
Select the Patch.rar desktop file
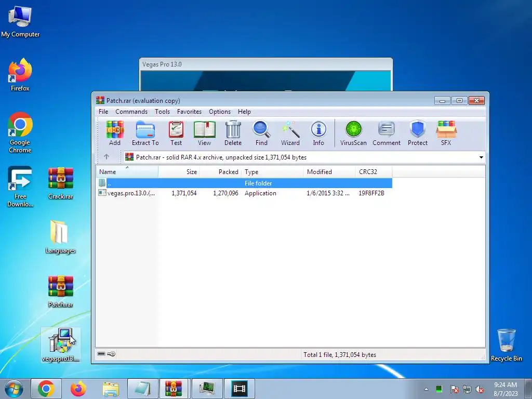pyautogui.click(x=60, y=291)
